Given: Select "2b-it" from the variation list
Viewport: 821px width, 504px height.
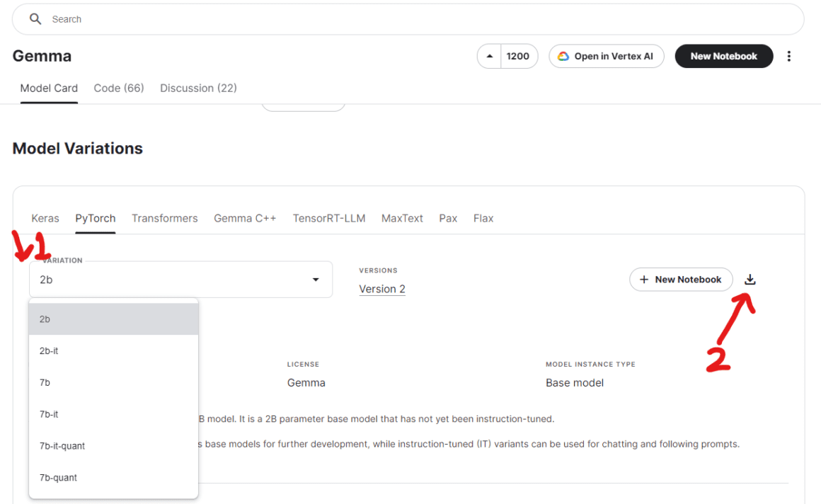Looking at the screenshot, I should tap(49, 350).
